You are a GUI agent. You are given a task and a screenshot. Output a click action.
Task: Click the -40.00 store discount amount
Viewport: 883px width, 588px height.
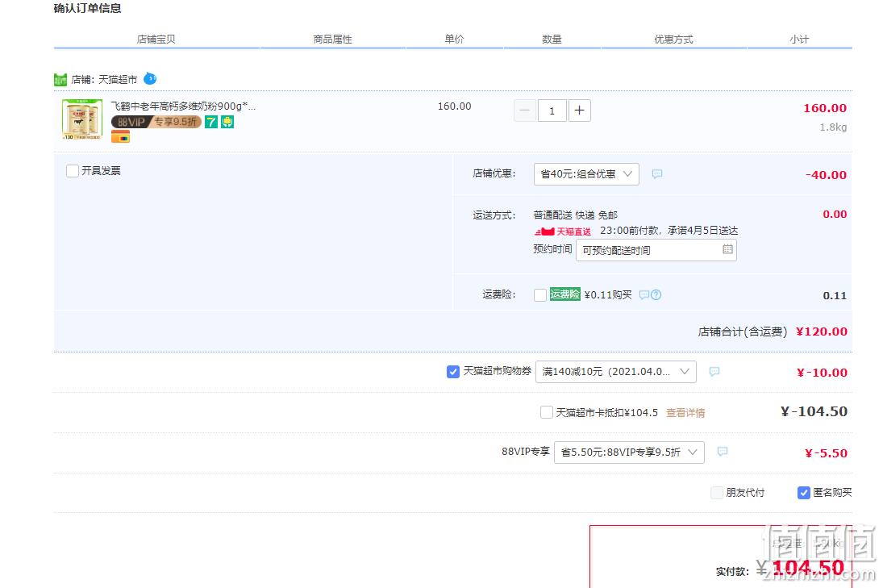coord(826,175)
